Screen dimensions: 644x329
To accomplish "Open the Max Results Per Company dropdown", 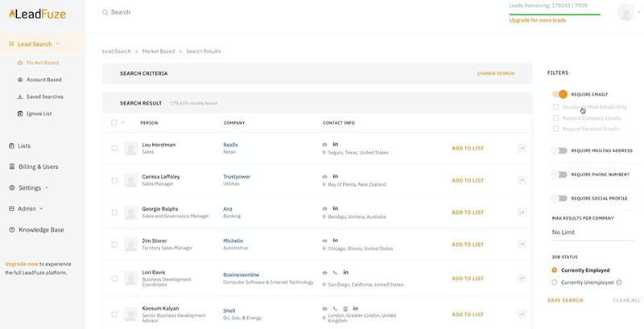I will (592, 232).
